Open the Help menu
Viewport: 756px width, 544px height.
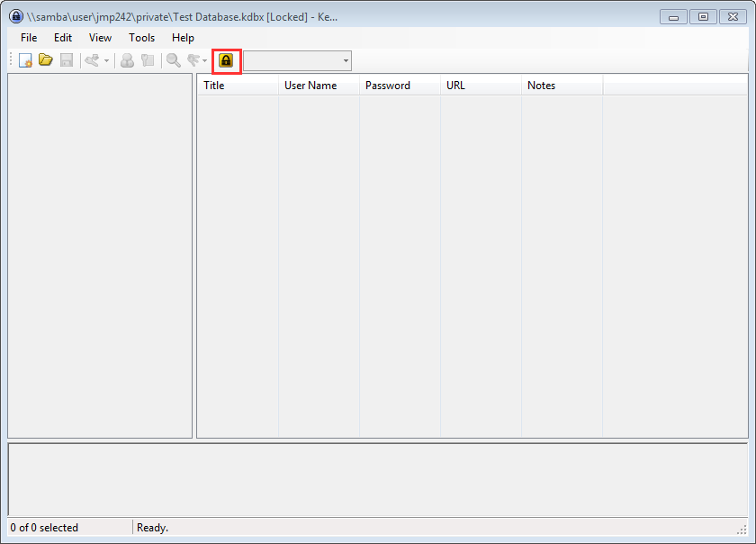tap(184, 38)
